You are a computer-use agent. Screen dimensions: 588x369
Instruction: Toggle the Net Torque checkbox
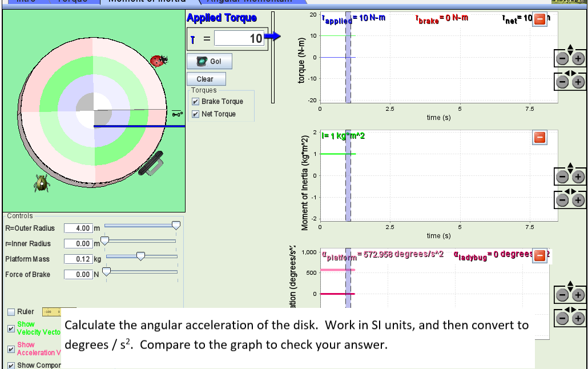point(195,114)
